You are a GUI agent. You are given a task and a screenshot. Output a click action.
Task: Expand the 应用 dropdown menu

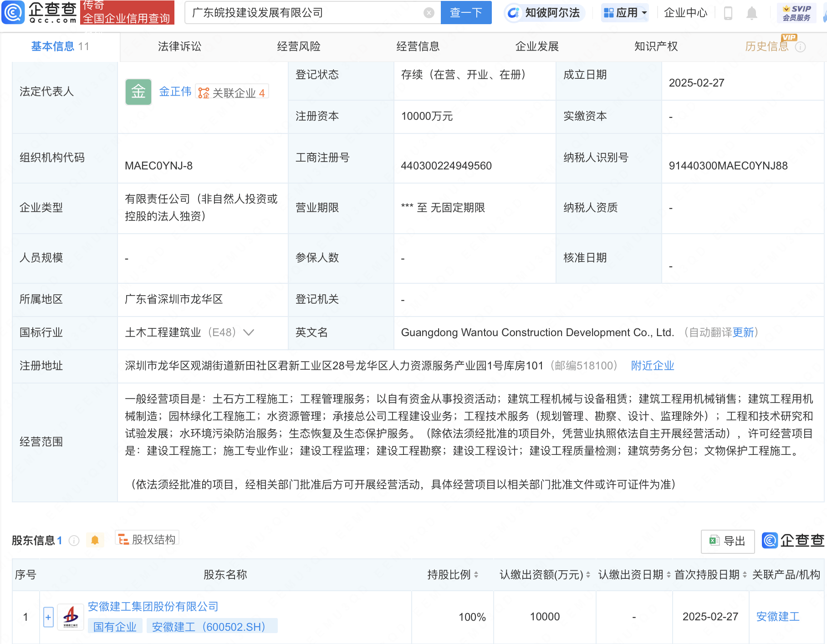tap(625, 13)
